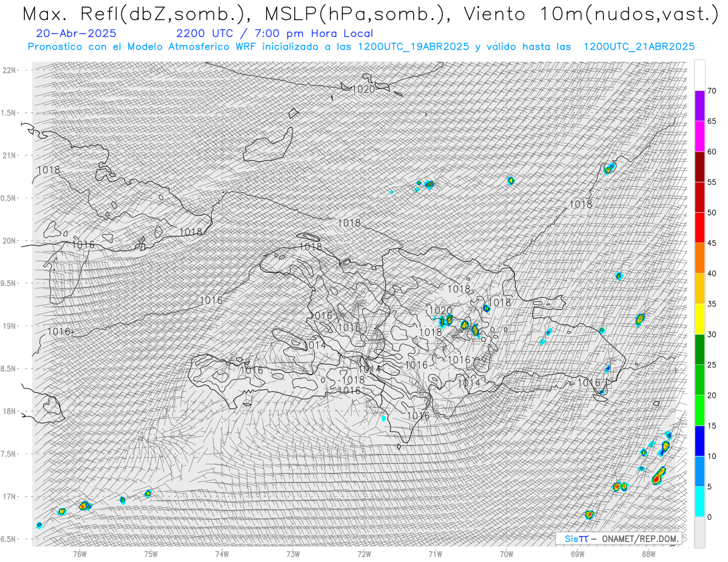The height and width of the screenshot is (562, 728).
Task: Click the date '20-Abr-2025'
Action: tap(76, 33)
